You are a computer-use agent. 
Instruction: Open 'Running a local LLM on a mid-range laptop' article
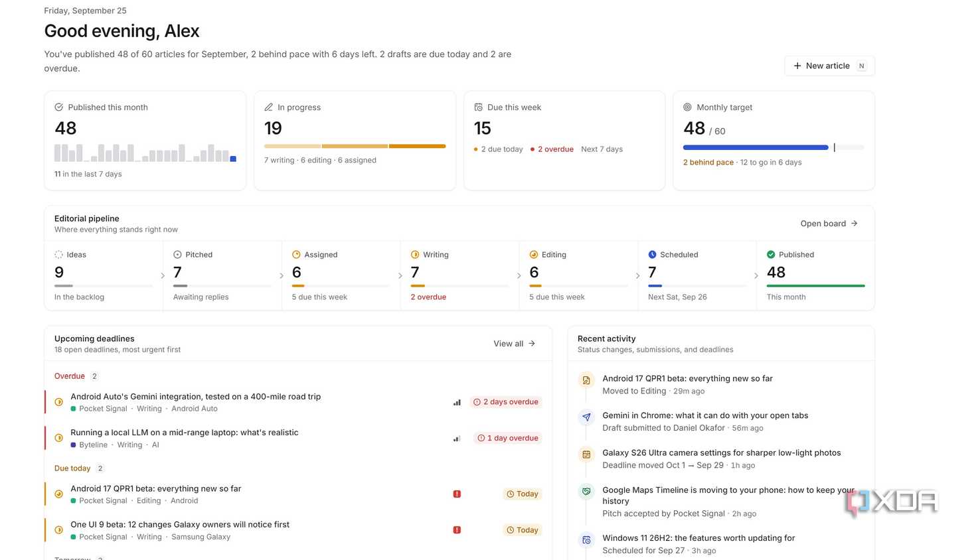coord(185,433)
